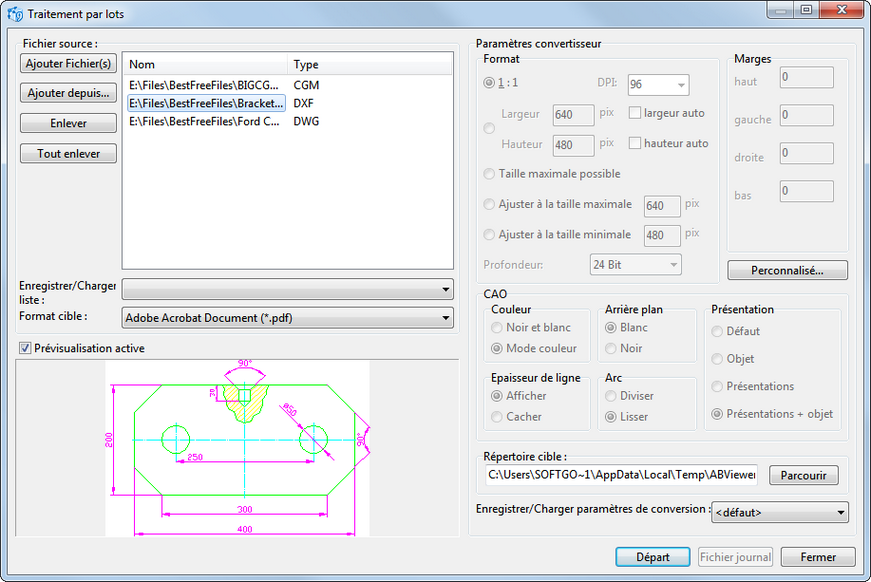Select the Noir et blanc radio button
Screen dimensions: 871x582
tap(497, 328)
